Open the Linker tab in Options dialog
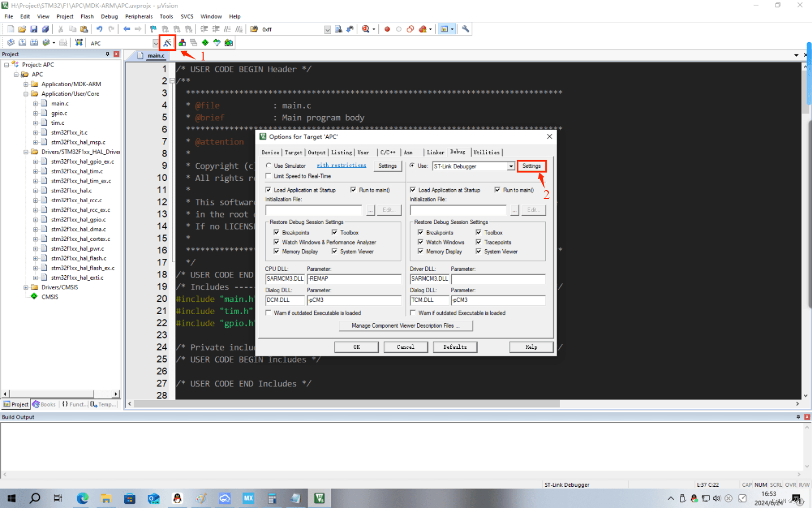Image resolution: width=812 pixels, height=508 pixels. click(x=435, y=152)
